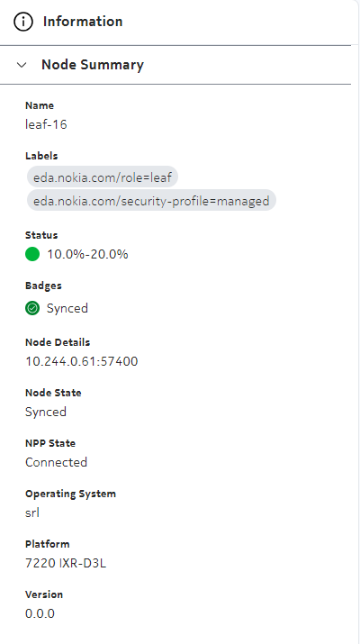
Task: Click the 10.0%-20.0% status value
Action: pos(87,254)
